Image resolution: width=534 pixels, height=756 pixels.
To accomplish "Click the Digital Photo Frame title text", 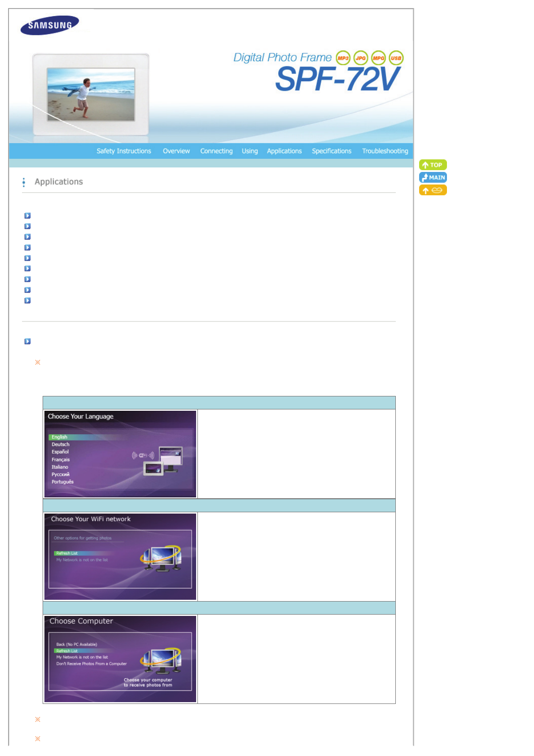I will tap(282, 57).
